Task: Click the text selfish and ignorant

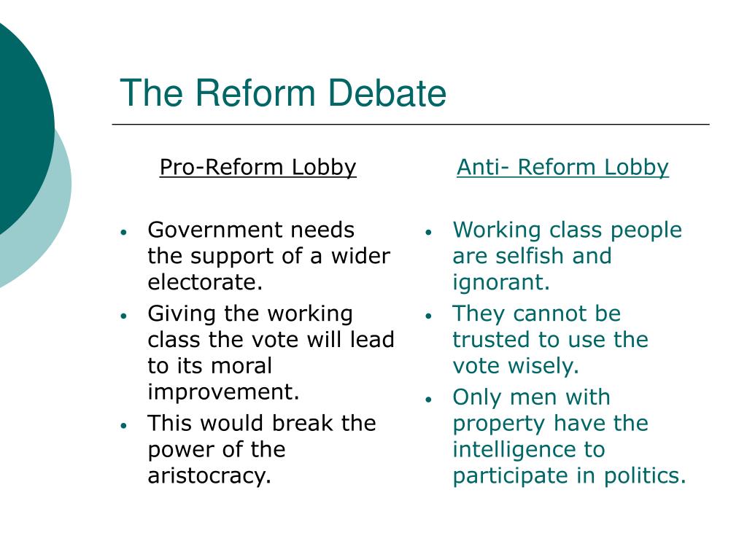Action: pos(532,269)
